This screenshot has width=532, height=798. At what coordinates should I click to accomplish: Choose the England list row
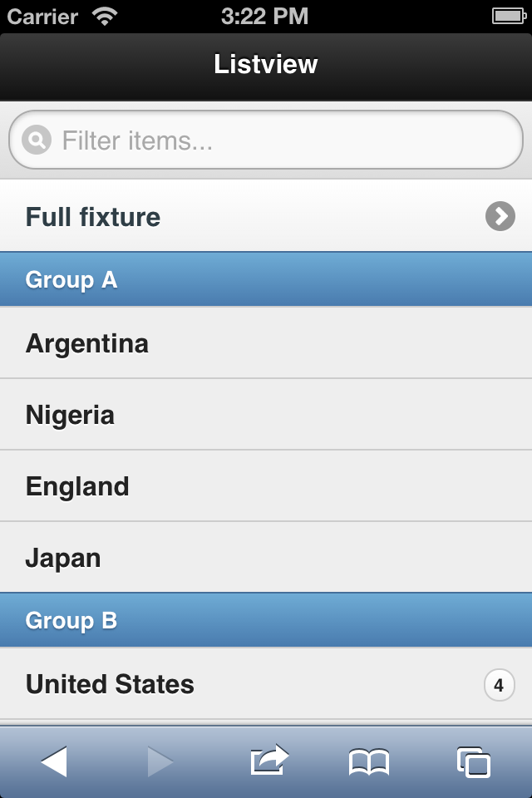pos(266,485)
